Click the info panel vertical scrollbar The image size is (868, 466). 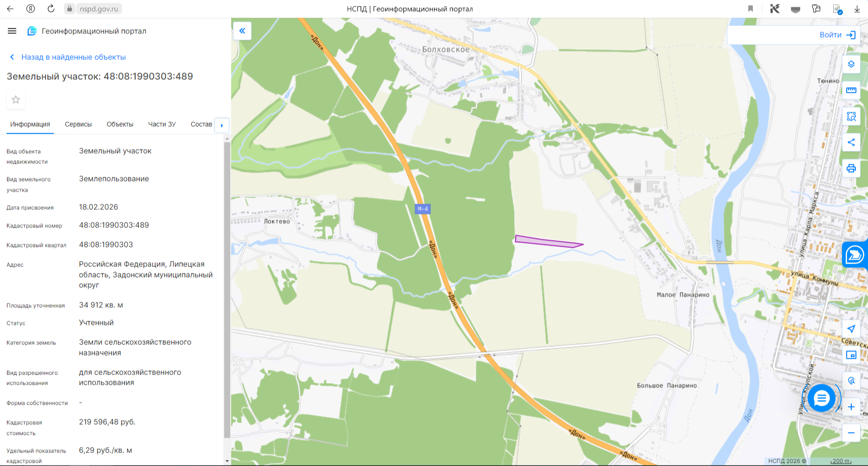point(227,290)
